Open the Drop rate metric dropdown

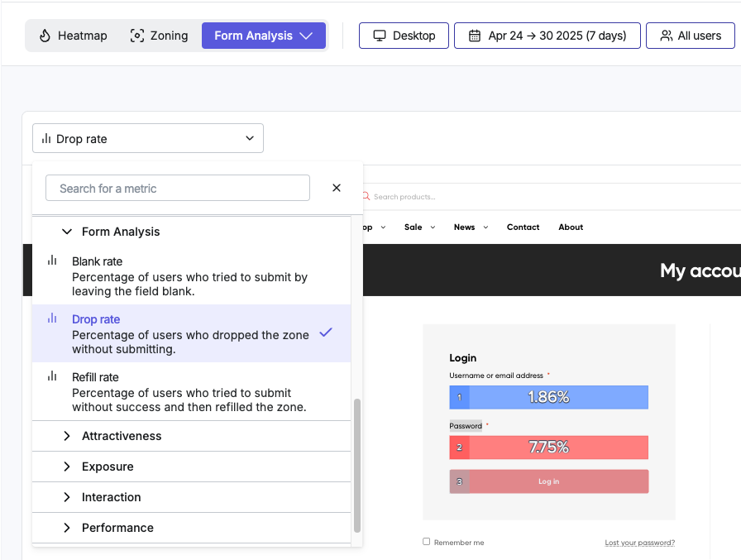pos(148,138)
